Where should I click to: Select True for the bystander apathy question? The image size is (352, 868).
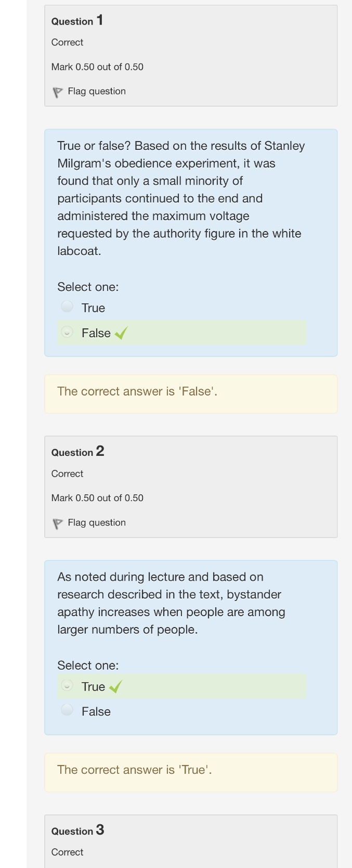coord(67,685)
